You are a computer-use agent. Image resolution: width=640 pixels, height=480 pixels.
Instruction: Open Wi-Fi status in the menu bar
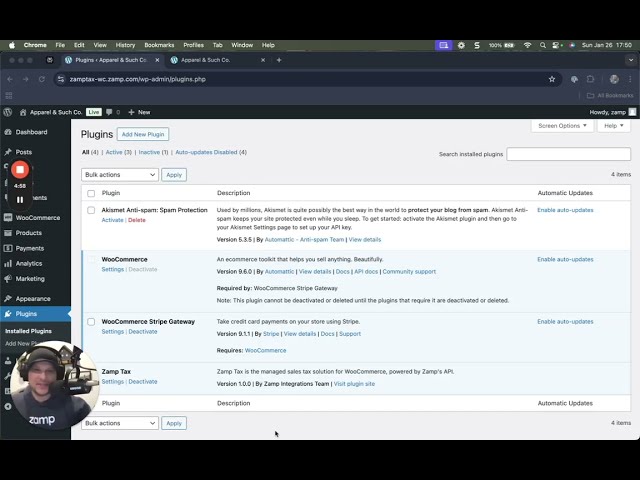click(x=527, y=45)
